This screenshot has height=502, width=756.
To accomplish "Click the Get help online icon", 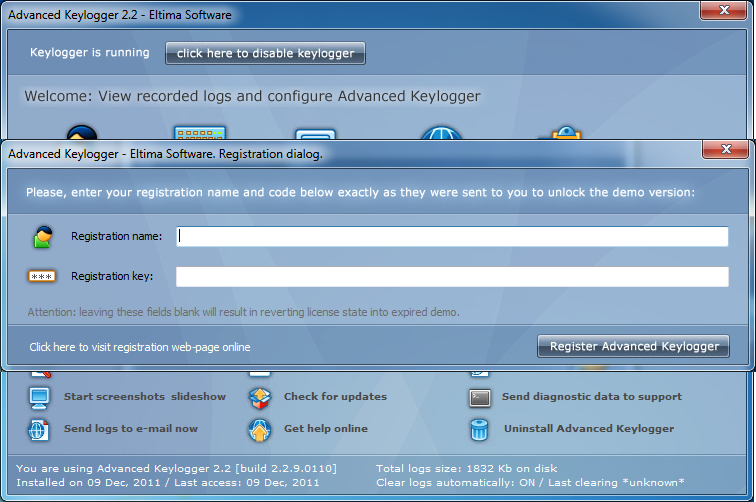I will pos(259,429).
